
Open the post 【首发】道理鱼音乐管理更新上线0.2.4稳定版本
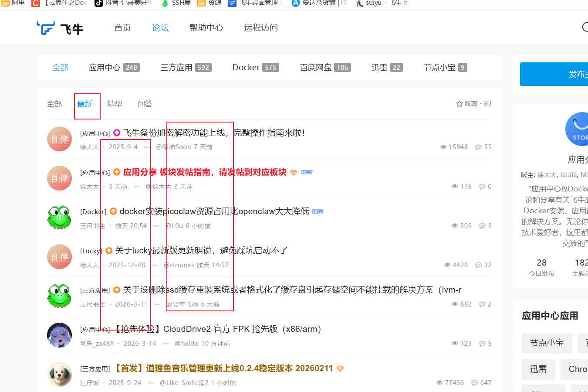pos(223,368)
